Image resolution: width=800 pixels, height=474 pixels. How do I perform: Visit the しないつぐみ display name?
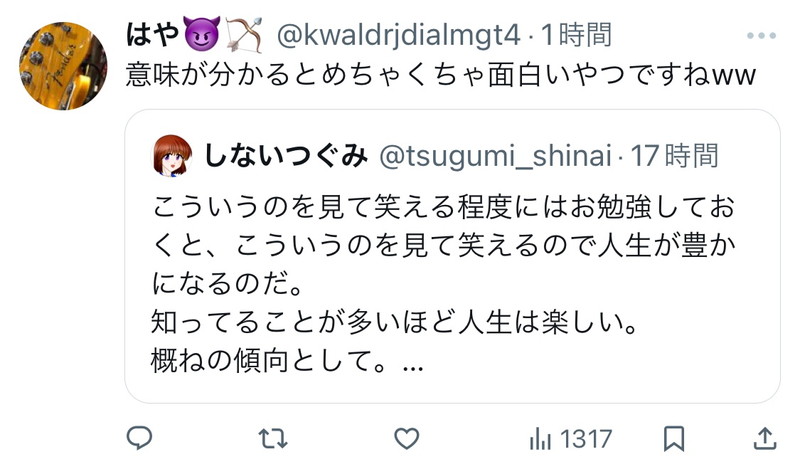tap(286, 155)
